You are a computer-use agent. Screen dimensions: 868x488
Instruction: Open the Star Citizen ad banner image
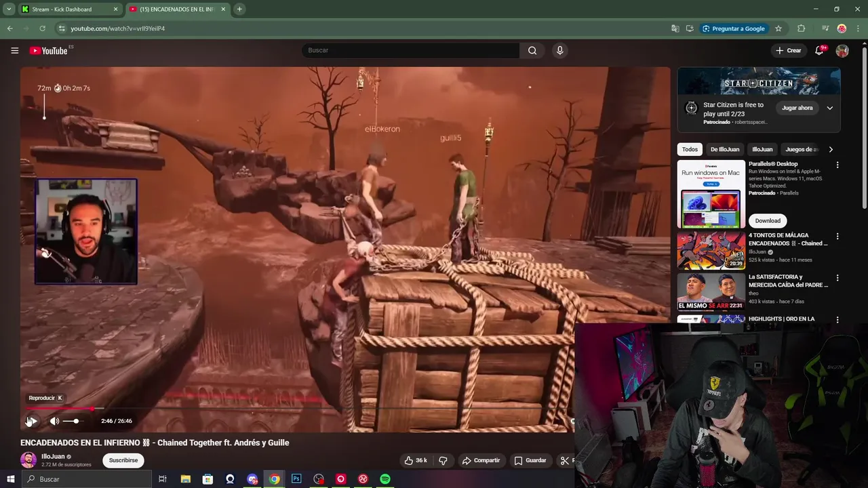coord(759,82)
